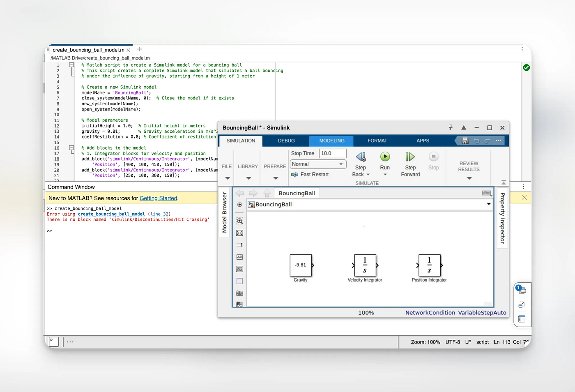Click the Area rectangle icon in palette
This screenshot has height=392, width=575.
tap(240, 281)
